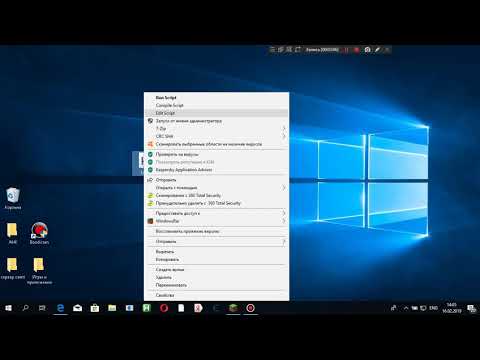Expand the Открыть с помощью arrow

tap(284, 188)
